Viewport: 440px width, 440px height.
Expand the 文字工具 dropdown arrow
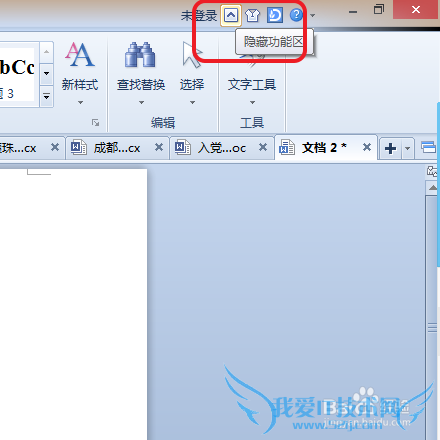point(252,103)
